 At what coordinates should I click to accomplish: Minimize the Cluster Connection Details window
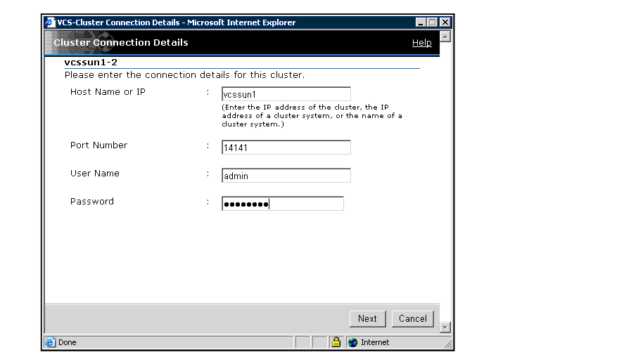point(421,22)
